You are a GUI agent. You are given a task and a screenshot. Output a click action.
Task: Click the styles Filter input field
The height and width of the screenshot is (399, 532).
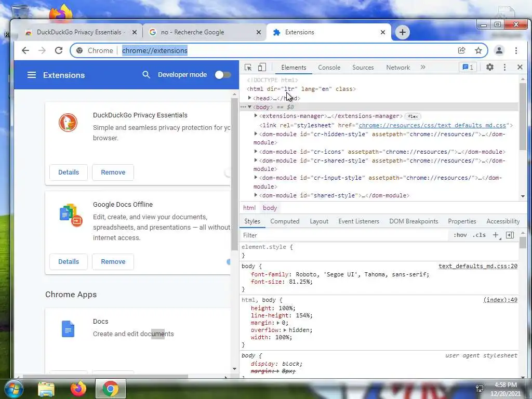coord(345,235)
